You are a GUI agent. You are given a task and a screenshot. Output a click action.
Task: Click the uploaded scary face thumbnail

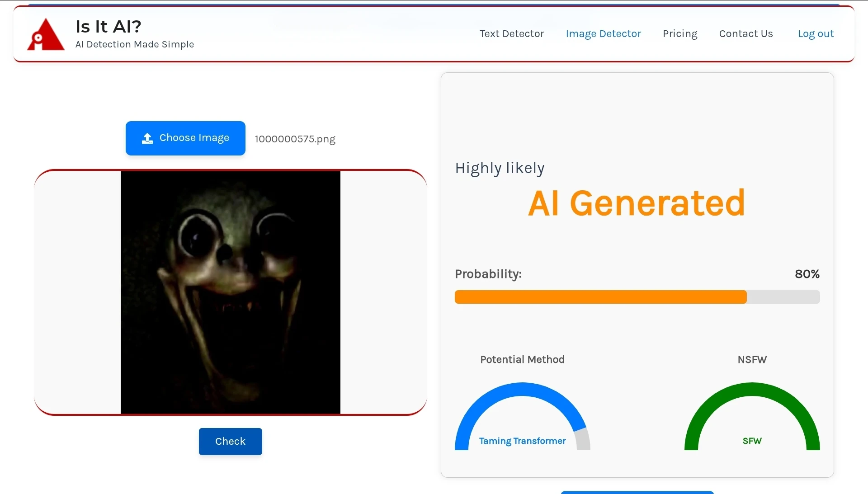tap(230, 292)
